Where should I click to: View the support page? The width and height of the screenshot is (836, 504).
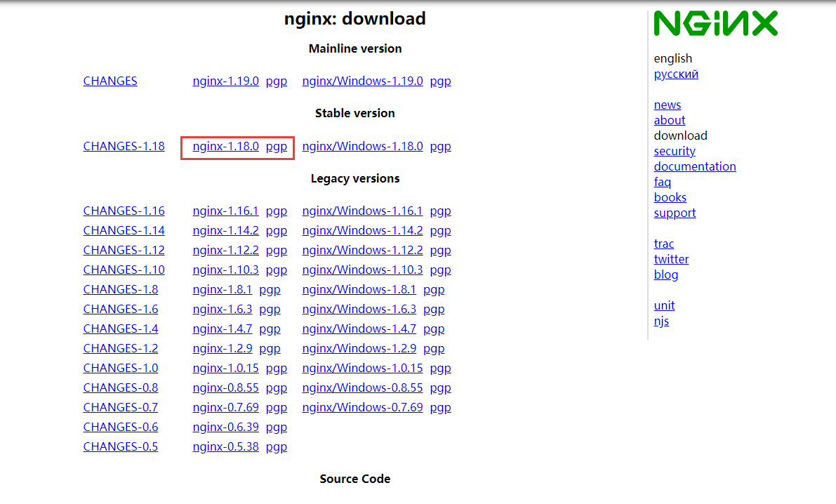(x=675, y=213)
